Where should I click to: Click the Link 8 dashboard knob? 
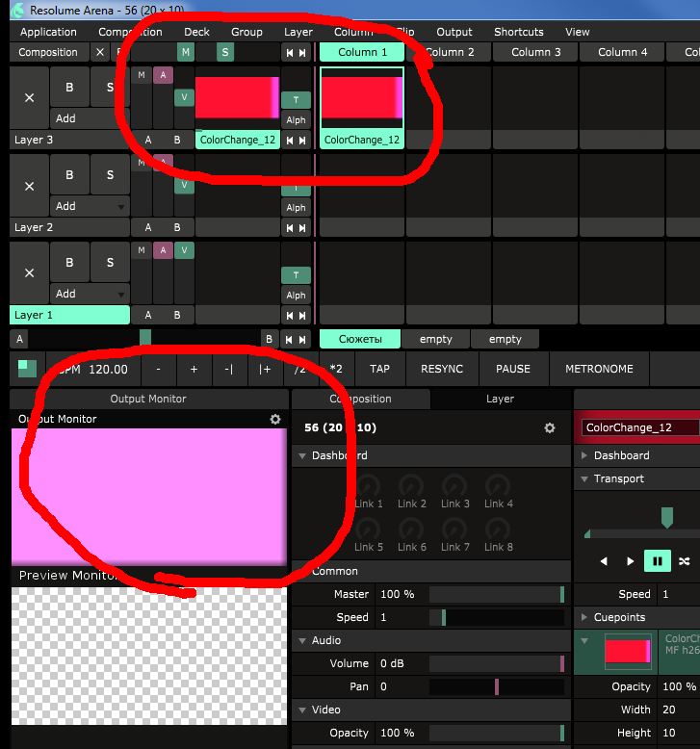[497, 528]
